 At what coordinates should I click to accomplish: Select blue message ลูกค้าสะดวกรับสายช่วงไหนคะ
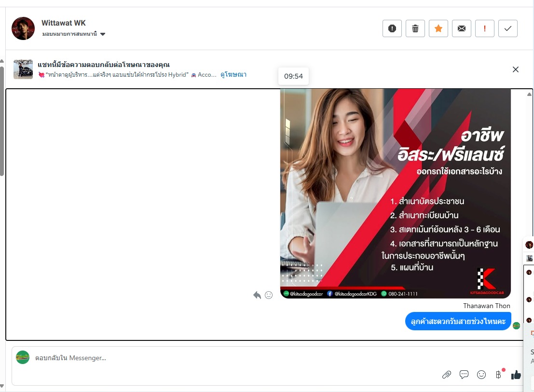458,321
